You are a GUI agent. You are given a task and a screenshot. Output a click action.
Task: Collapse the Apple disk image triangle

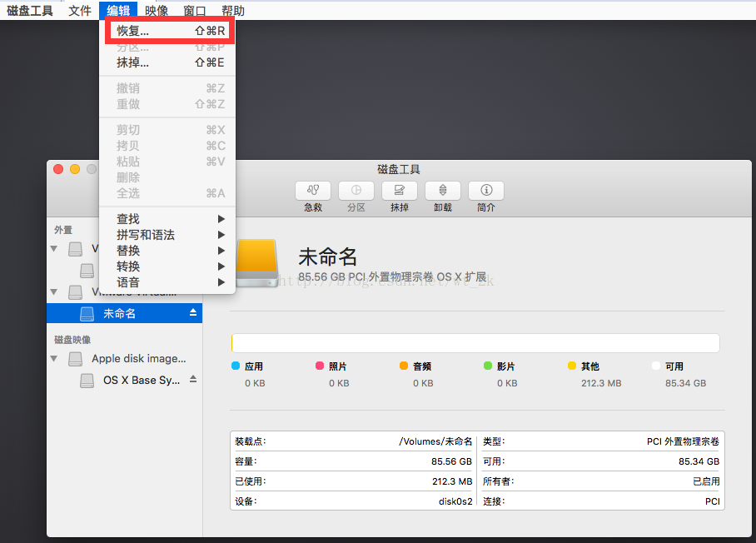pos(54,359)
